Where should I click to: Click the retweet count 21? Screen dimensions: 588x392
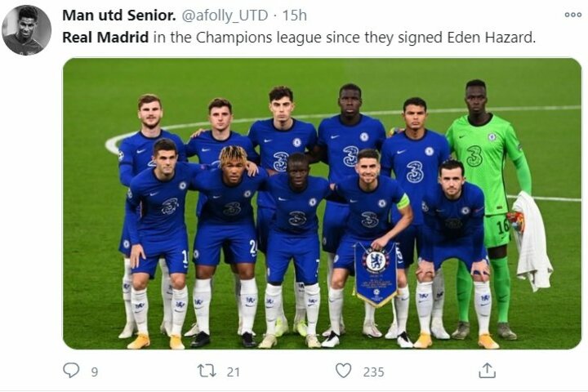coord(234,372)
